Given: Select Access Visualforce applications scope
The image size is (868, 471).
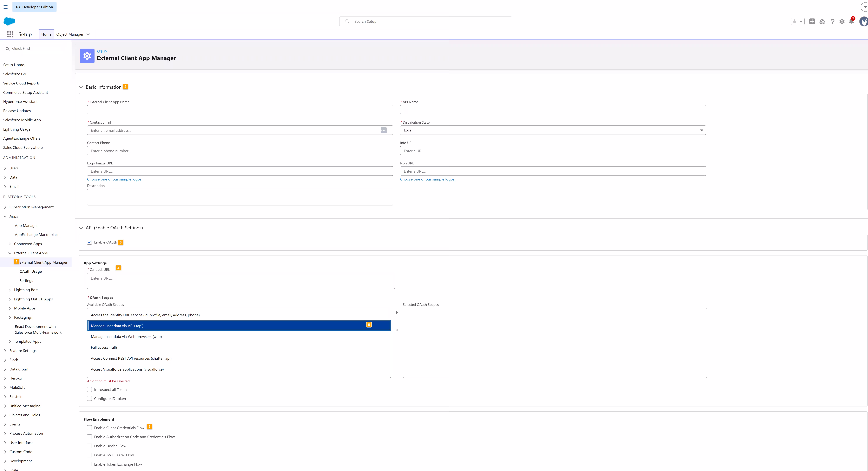Looking at the screenshot, I should (x=239, y=369).
